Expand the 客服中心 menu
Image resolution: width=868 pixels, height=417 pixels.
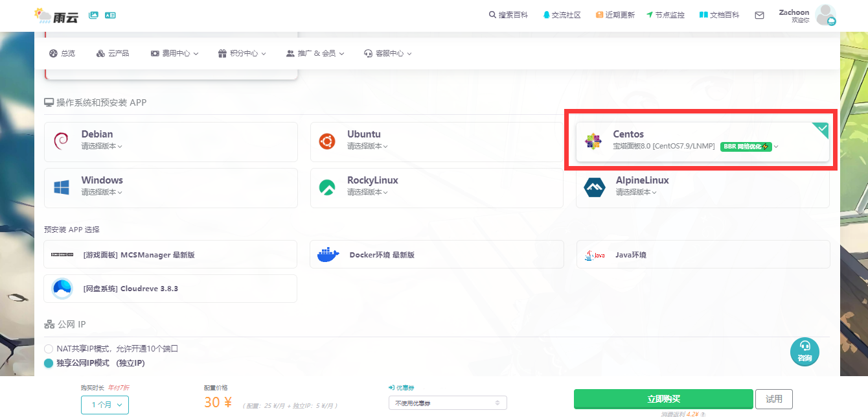pyautogui.click(x=388, y=53)
